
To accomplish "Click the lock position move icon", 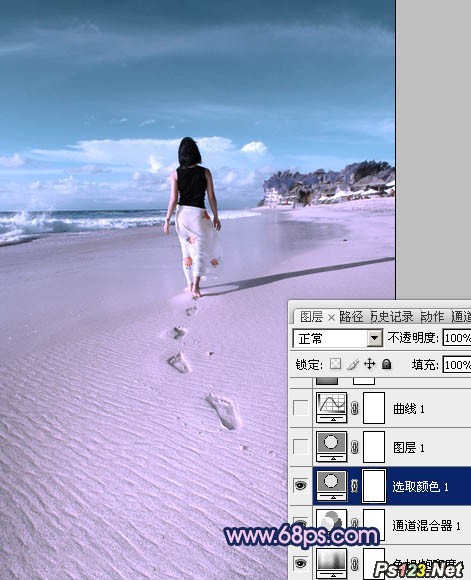I will coord(369,364).
